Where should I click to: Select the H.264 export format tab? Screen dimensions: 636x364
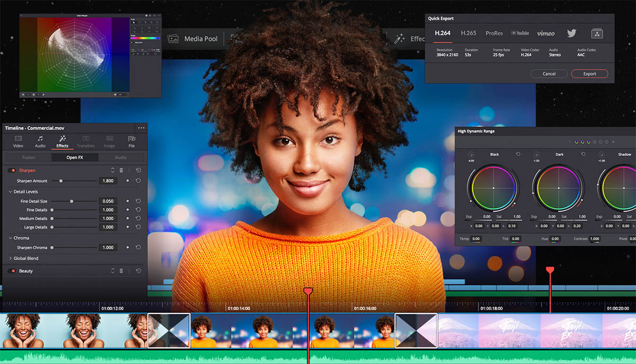pyautogui.click(x=443, y=33)
